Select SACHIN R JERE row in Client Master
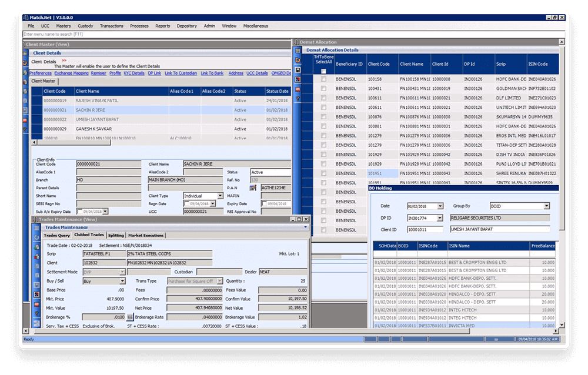The height and width of the screenshot is (375, 588). point(161,110)
